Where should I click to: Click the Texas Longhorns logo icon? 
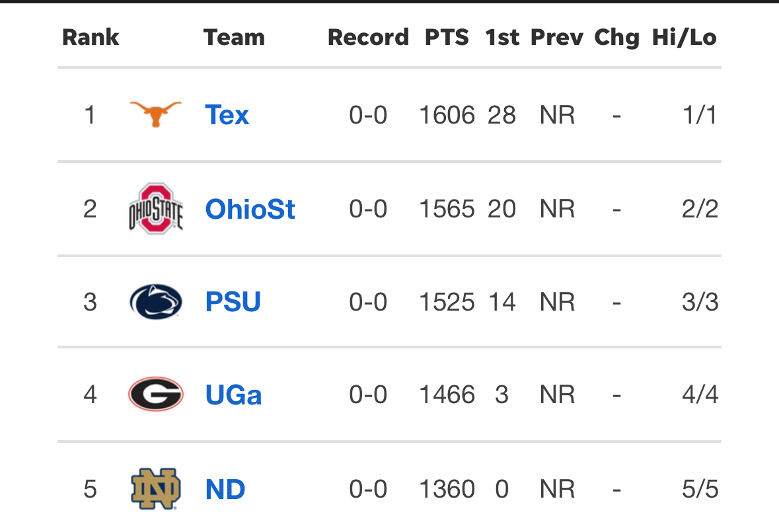point(155,114)
